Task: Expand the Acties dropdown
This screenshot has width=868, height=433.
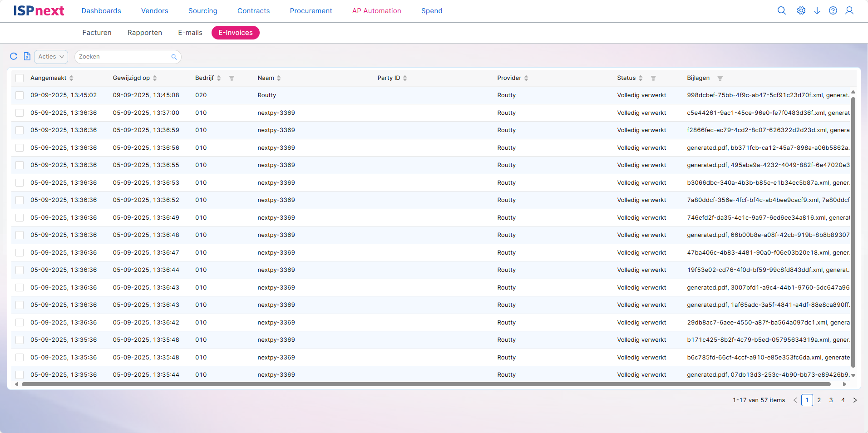Action: coord(51,57)
